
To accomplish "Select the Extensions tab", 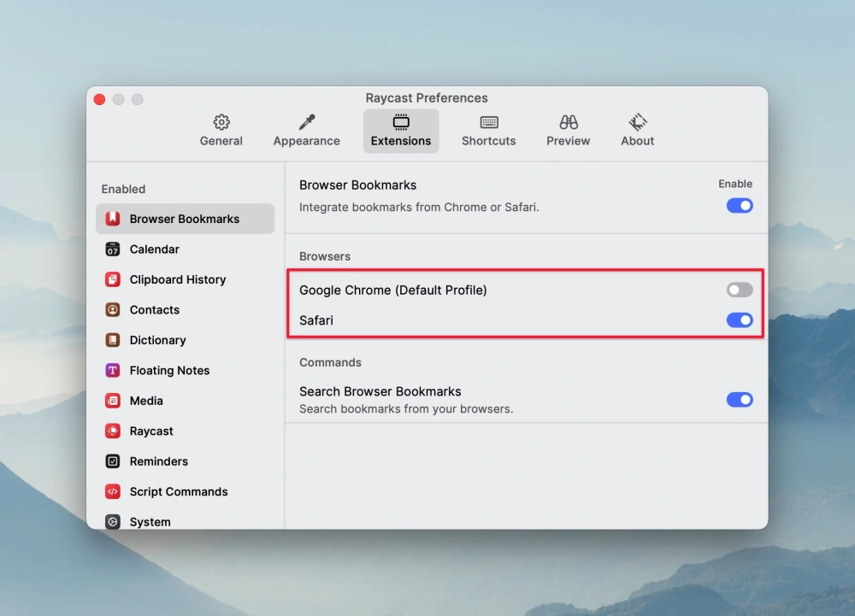I will click(x=401, y=131).
